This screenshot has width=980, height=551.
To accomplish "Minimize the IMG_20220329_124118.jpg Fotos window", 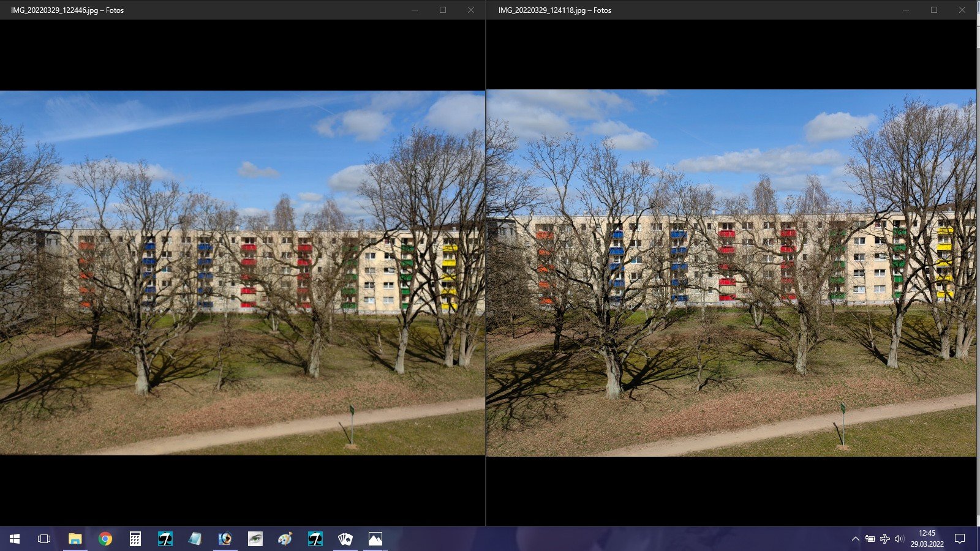I will [x=906, y=10].
